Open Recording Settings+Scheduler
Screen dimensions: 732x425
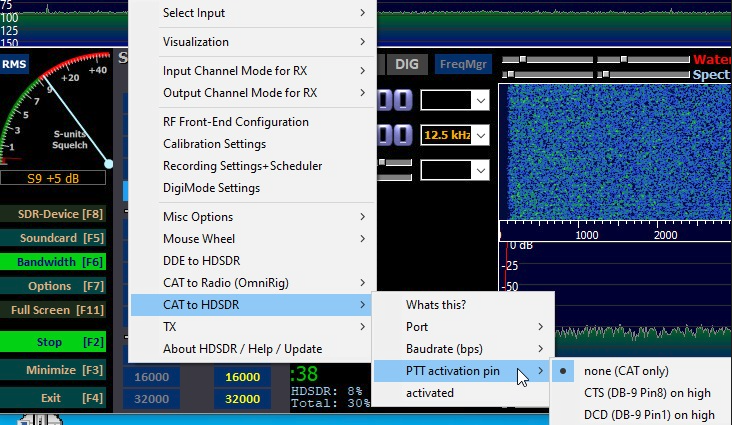pos(252,166)
